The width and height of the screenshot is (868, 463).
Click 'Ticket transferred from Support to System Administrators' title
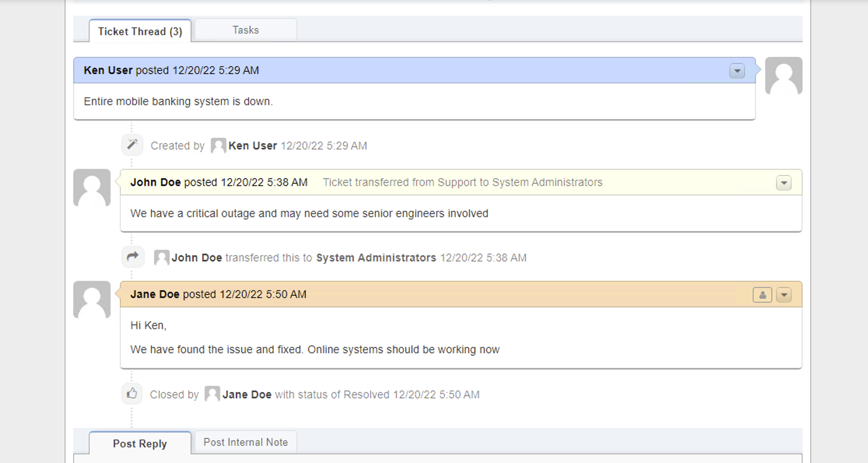462,182
